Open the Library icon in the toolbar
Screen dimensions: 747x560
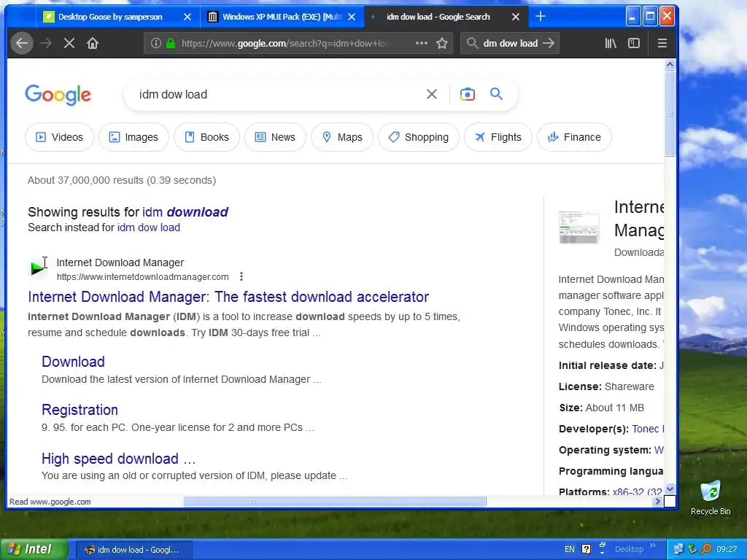tap(611, 43)
